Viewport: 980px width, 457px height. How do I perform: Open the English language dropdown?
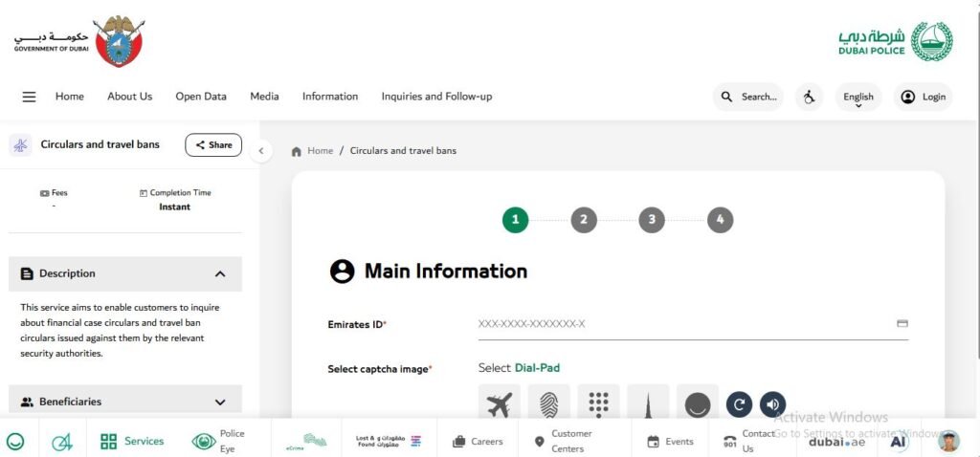(x=858, y=98)
